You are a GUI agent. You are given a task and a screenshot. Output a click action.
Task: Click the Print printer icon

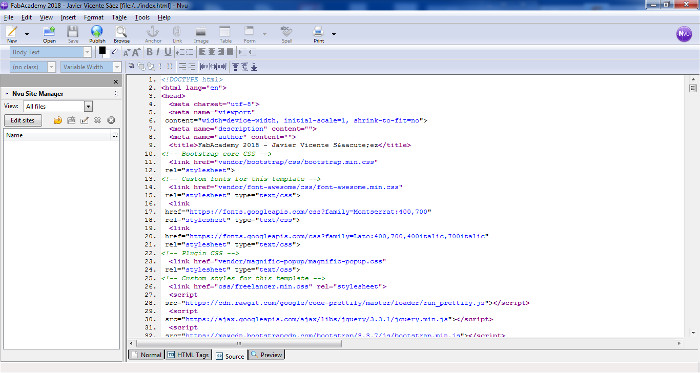pyautogui.click(x=318, y=32)
